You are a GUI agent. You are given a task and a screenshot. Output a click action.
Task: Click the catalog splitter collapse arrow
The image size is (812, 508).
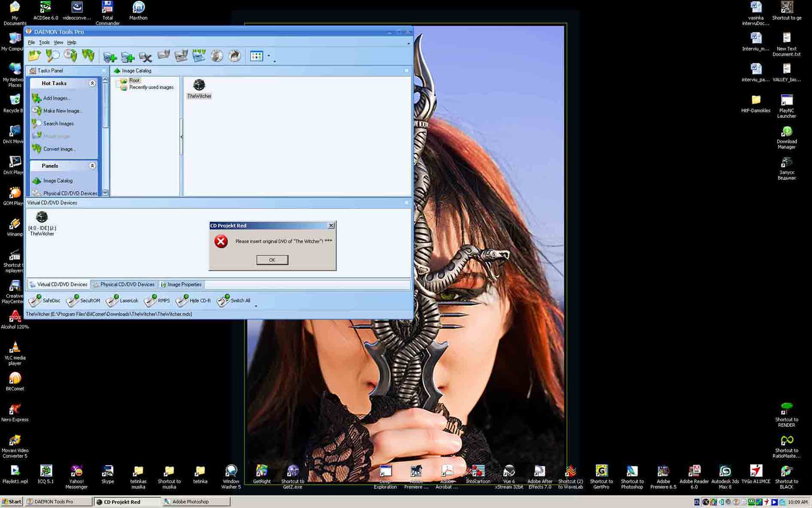[x=181, y=137]
